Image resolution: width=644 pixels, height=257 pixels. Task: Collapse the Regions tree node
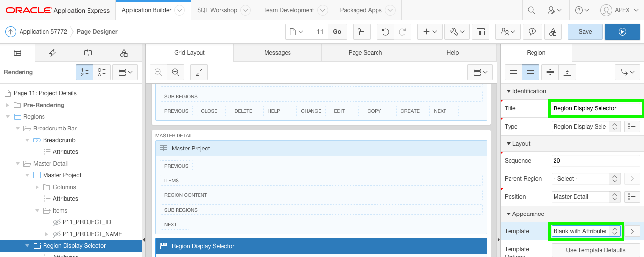[x=7, y=117]
